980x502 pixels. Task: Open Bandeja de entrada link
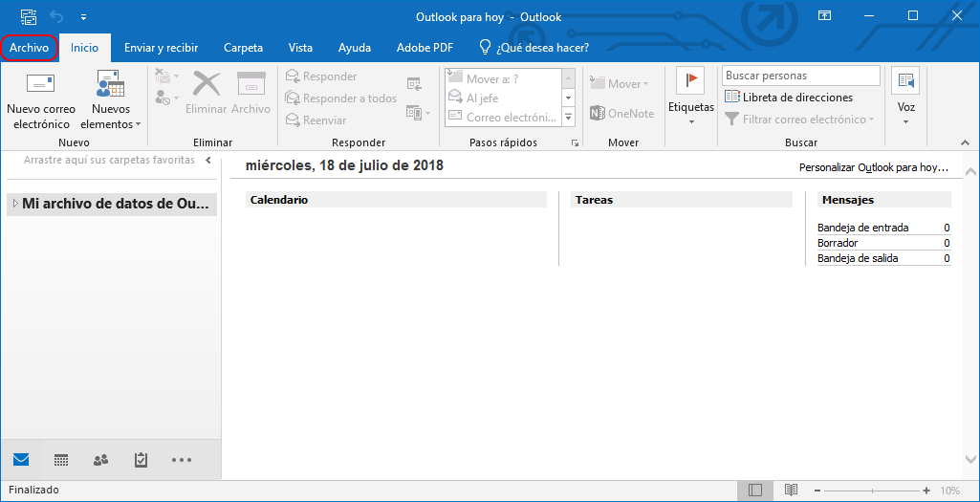coord(862,228)
